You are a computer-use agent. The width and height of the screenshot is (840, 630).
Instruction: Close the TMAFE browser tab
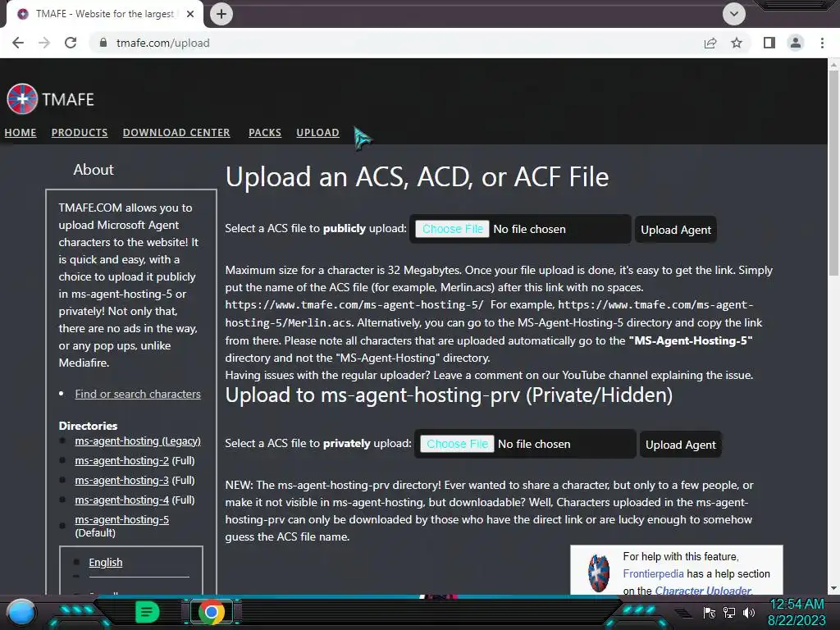[x=190, y=14]
